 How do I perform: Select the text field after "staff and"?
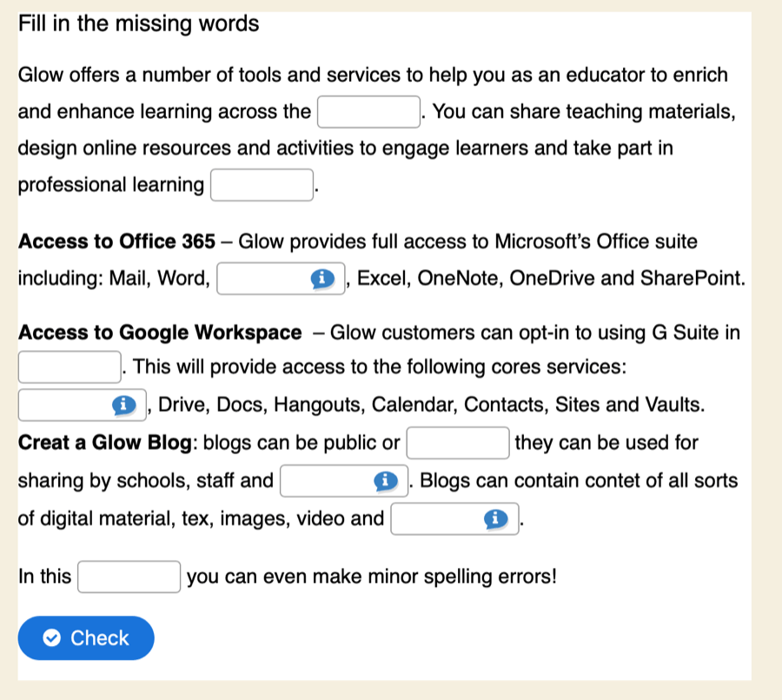pos(326,481)
